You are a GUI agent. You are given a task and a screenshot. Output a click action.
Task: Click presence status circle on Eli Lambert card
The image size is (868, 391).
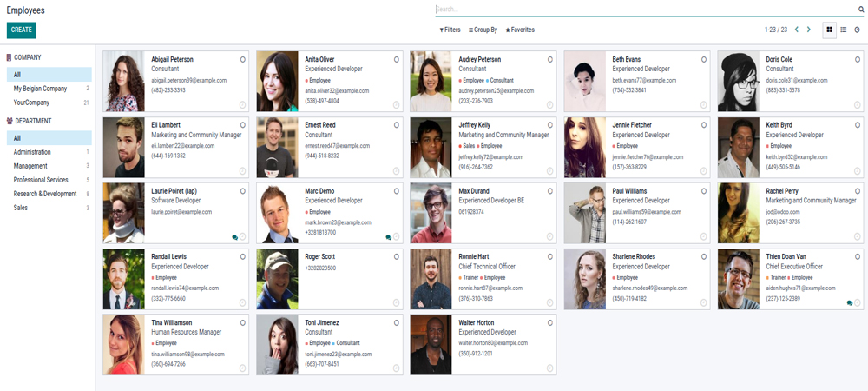243,125
